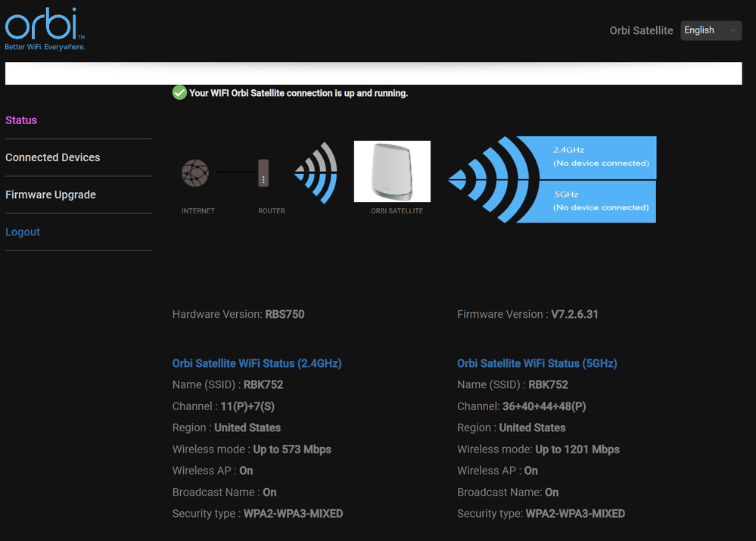Click Orbi Satellite WiFi Status (2.4GHz) heading
Image resolution: width=756 pixels, height=541 pixels.
point(257,363)
